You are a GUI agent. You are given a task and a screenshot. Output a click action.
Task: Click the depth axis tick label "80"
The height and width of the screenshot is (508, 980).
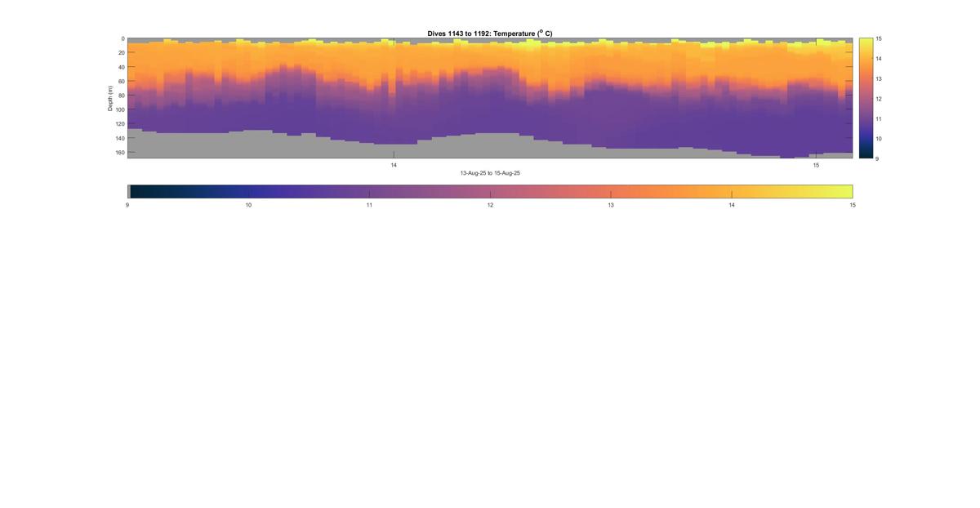pos(121,96)
